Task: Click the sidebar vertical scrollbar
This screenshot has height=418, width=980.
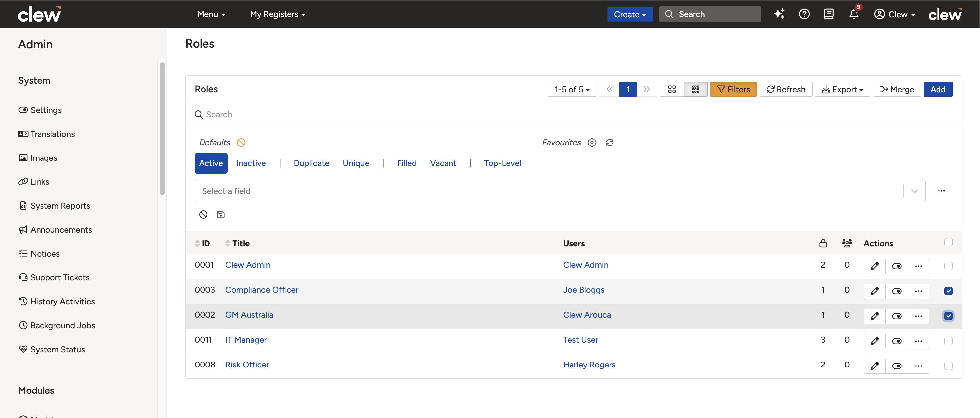Action: click(x=162, y=129)
